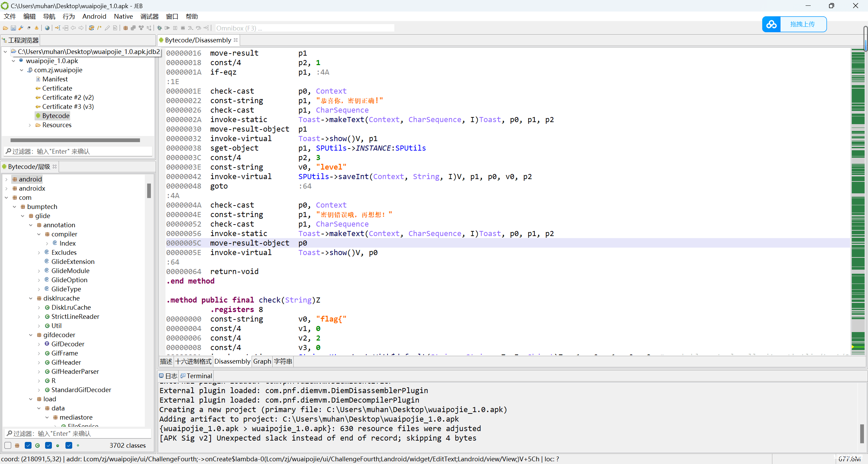Click the green bug debug icon

point(159,28)
